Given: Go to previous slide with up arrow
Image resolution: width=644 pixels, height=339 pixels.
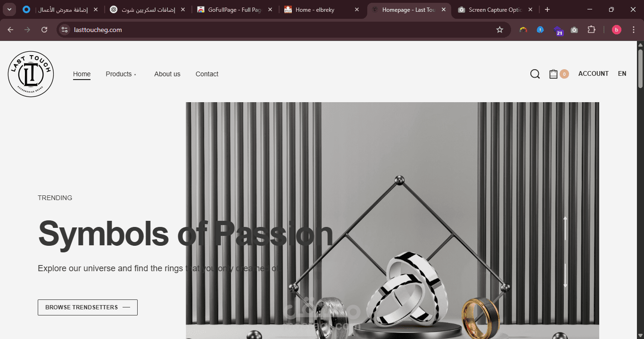Looking at the screenshot, I should pos(565,228).
